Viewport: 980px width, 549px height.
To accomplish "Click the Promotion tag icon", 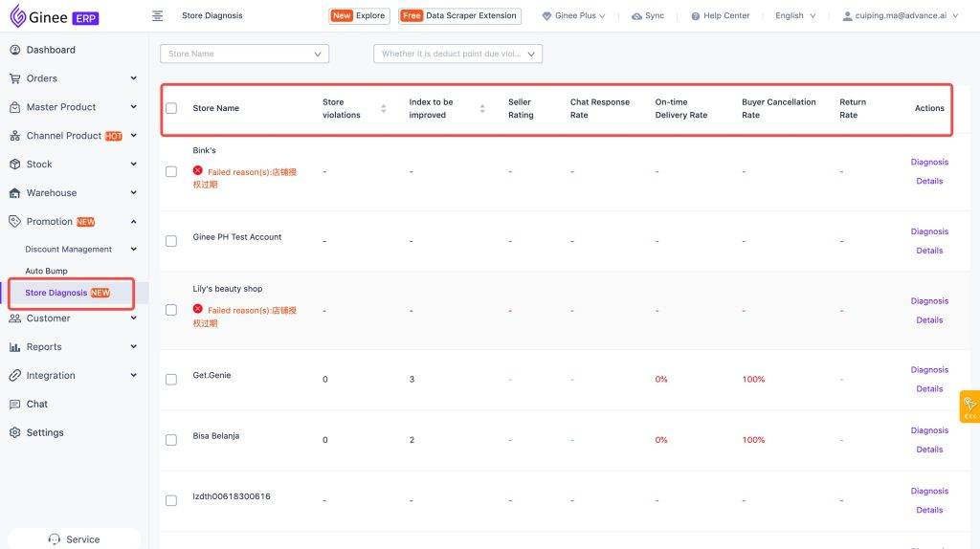I will pyautogui.click(x=15, y=221).
